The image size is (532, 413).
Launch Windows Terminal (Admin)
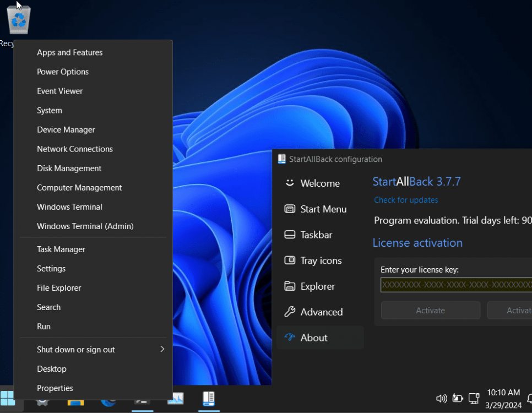(85, 226)
